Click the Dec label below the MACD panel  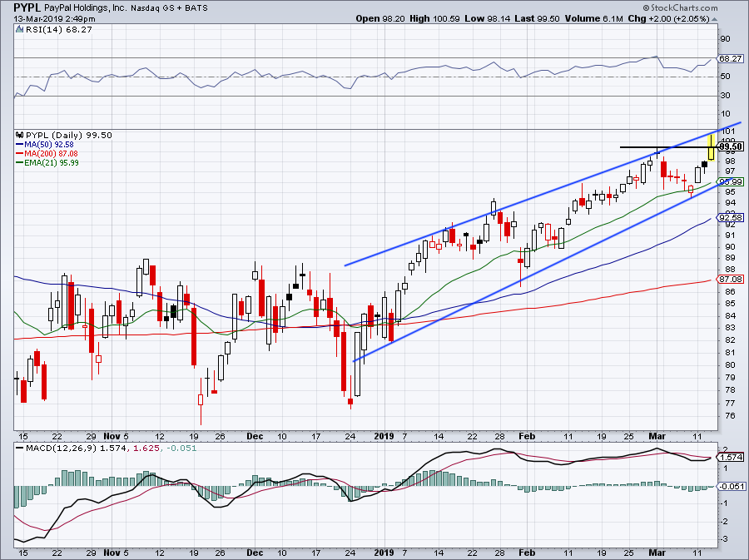(255, 553)
